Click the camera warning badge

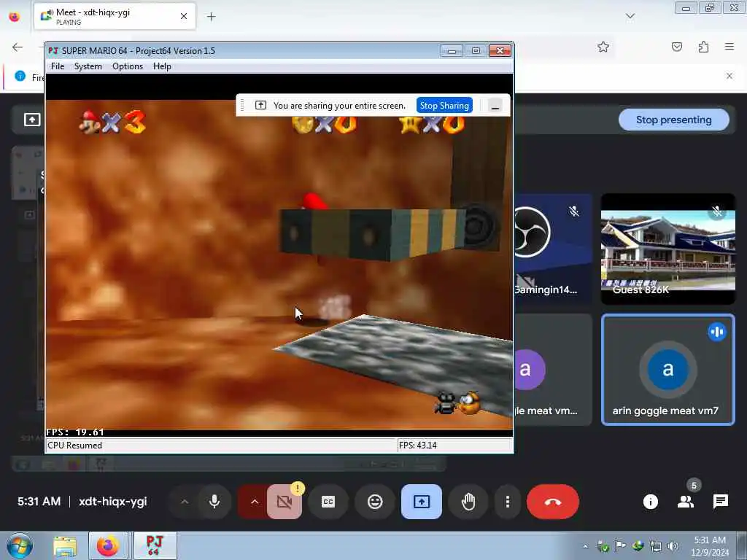pos(298,488)
